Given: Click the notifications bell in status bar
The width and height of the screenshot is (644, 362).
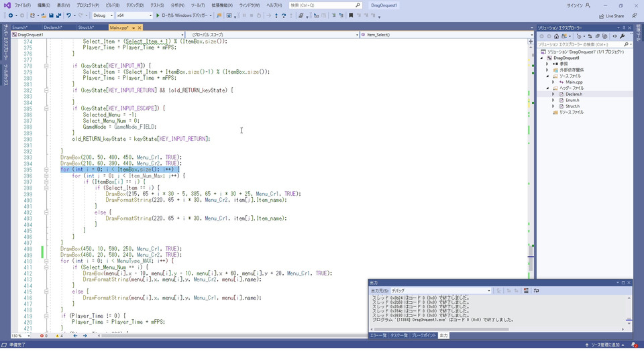Looking at the screenshot, I should [635, 345].
